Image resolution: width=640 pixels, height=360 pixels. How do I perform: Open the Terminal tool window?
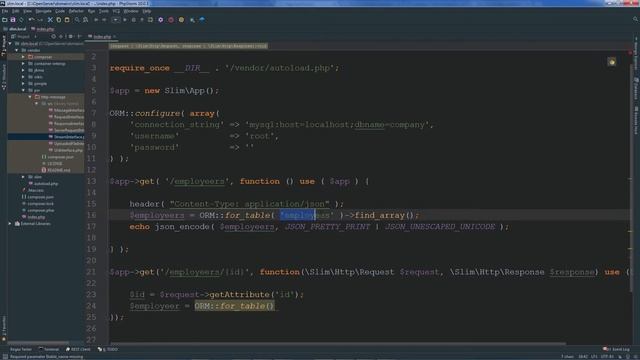(49, 349)
